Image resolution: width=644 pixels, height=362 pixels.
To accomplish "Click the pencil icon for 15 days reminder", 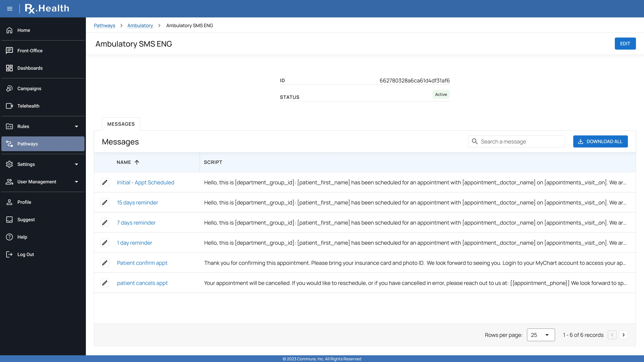I will click(x=105, y=202).
